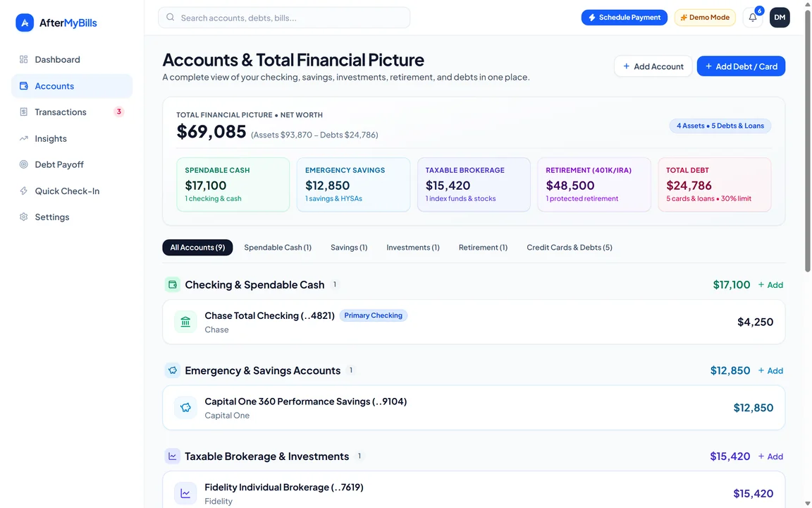The image size is (812, 508).
Task: Click the Accounts wallet icon in sidebar
Action: coord(23,86)
